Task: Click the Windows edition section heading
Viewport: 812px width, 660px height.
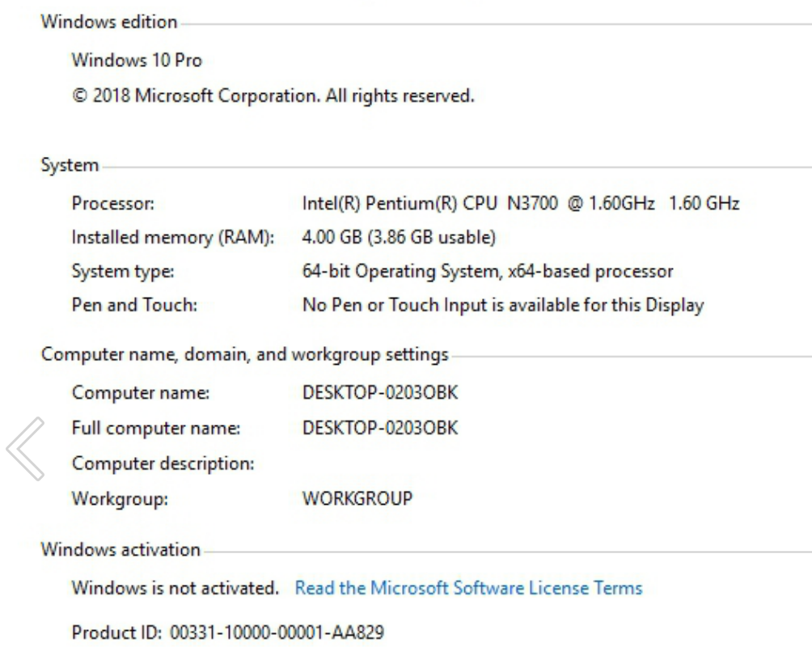Action: point(108,22)
